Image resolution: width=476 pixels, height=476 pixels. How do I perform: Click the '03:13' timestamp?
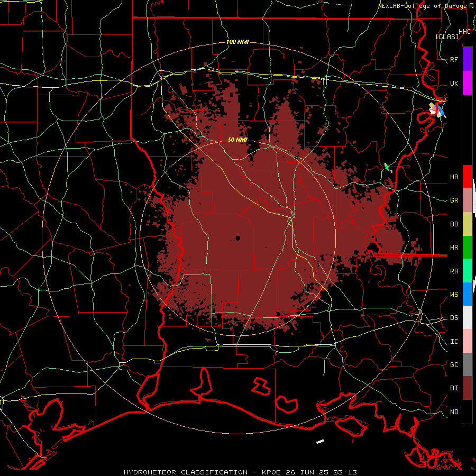tap(344, 472)
